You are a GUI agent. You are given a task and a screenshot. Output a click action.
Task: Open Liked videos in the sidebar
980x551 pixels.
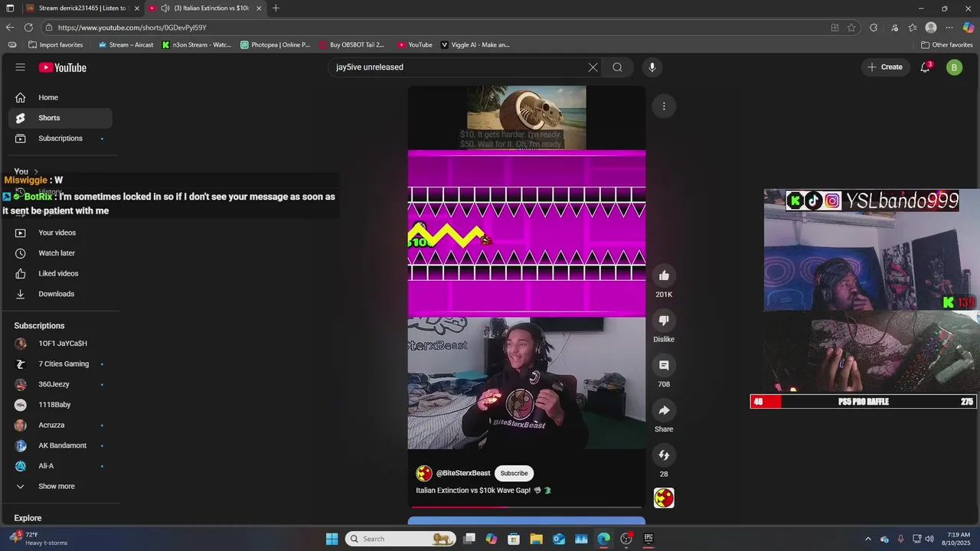[x=60, y=273]
